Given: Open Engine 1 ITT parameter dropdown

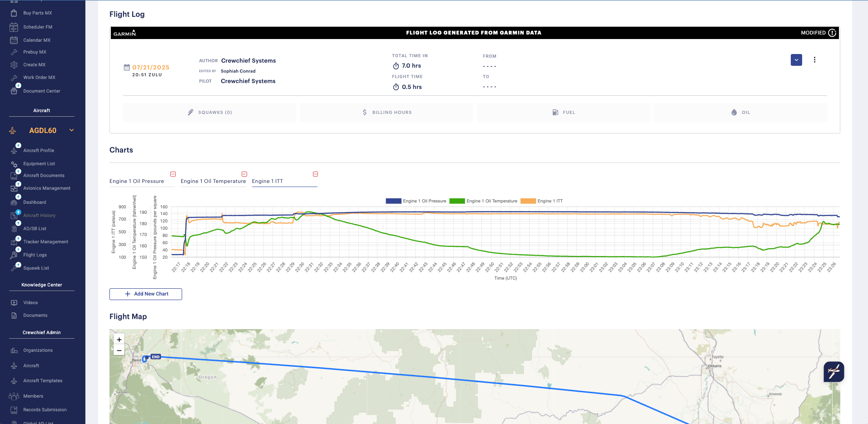Looking at the screenshot, I should point(285,181).
